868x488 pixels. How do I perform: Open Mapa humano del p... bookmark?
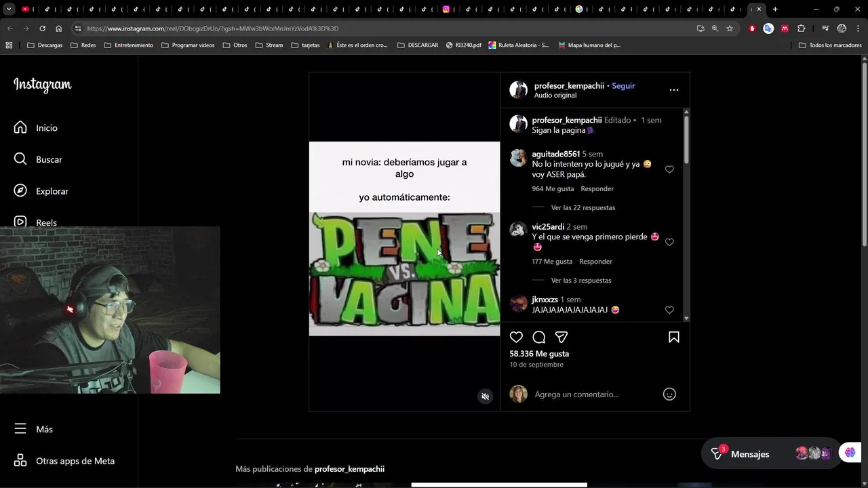click(589, 45)
